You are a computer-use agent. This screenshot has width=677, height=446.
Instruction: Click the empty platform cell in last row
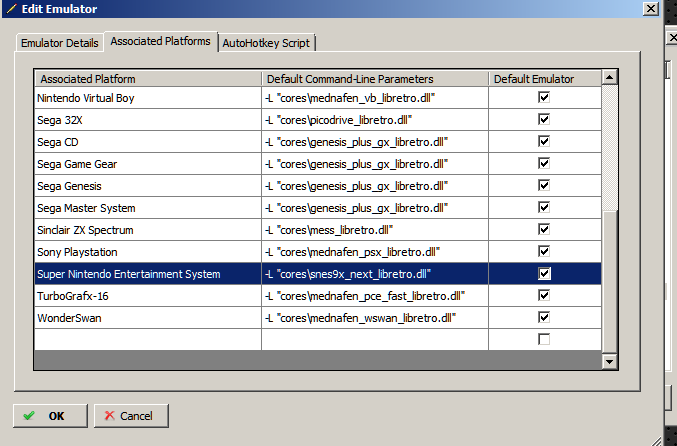(148, 340)
